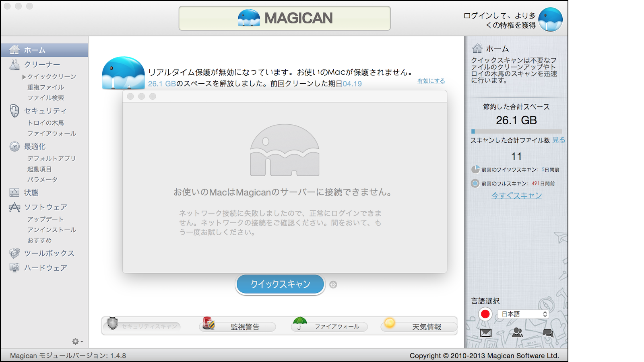The image size is (644, 362).
Task: Click the 04.19 last clean date
Action: pyautogui.click(x=352, y=84)
